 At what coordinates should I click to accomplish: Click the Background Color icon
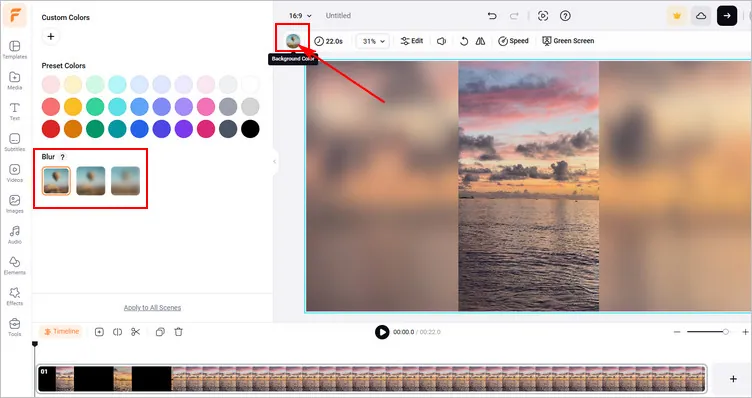click(293, 41)
